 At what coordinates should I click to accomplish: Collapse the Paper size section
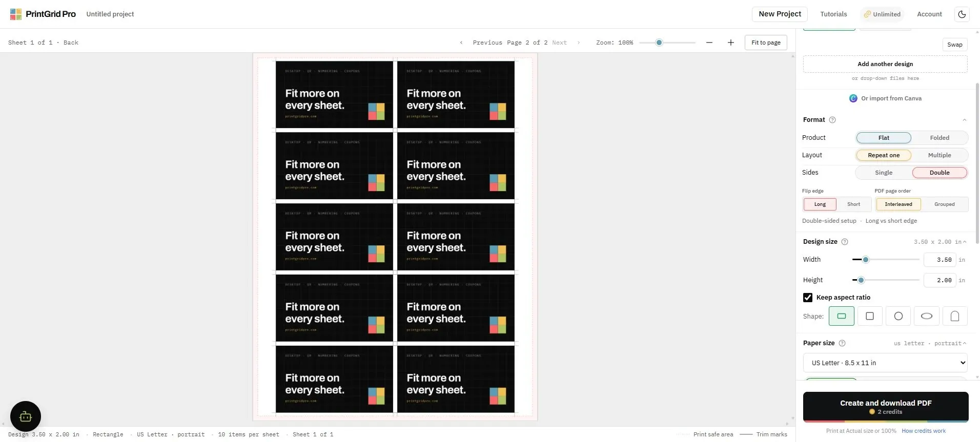coord(965,343)
